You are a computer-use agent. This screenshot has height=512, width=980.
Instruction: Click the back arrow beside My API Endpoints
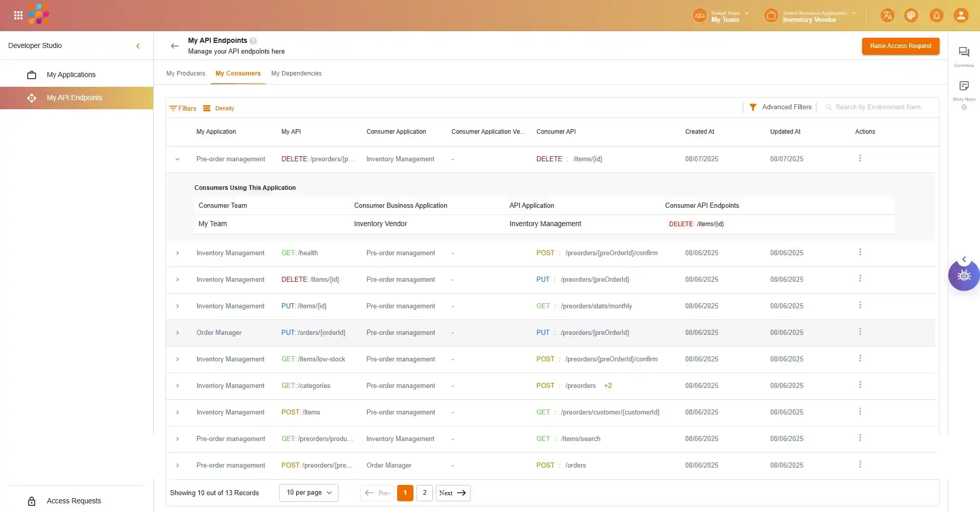click(x=175, y=46)
